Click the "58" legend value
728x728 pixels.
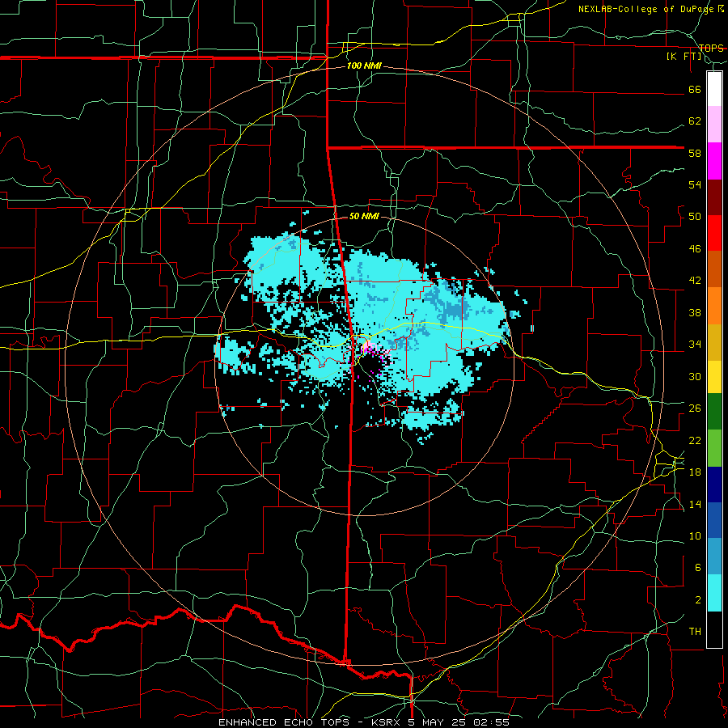tap(695, 153)
